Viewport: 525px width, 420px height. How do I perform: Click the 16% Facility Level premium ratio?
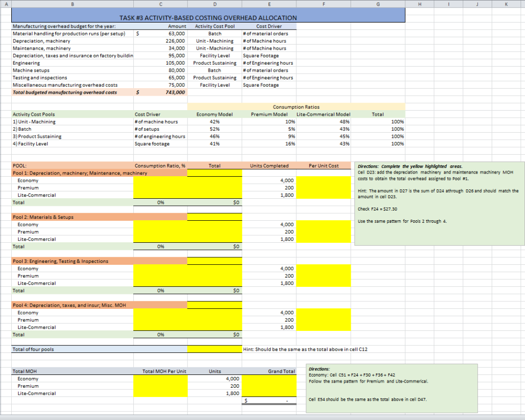pyautogui.click(x=269, y=144)
